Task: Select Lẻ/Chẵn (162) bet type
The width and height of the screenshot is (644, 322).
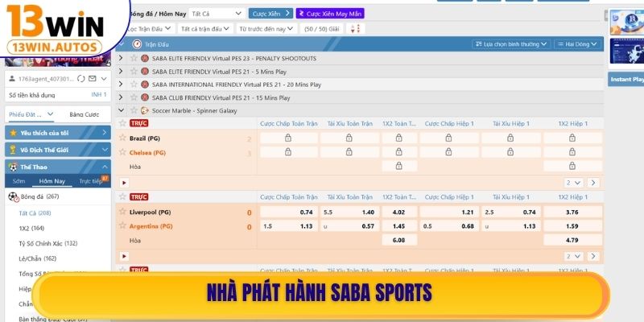Action: pyautogui.click(x=37, y=258)
